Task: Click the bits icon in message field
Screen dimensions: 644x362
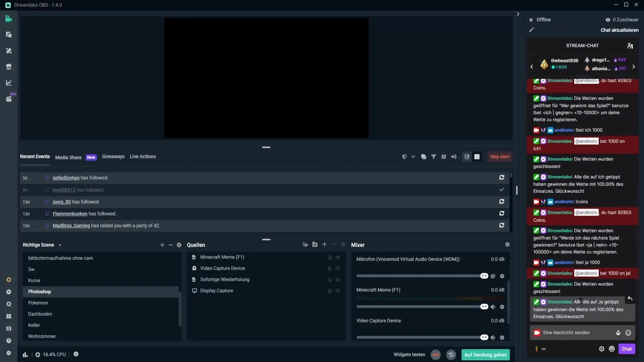Action: tap(618, 333)
